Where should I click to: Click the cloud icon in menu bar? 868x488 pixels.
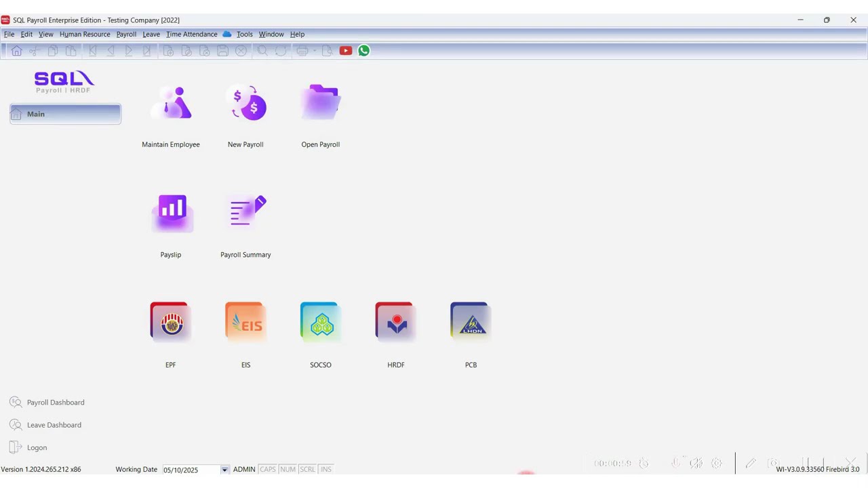point(227,34)
